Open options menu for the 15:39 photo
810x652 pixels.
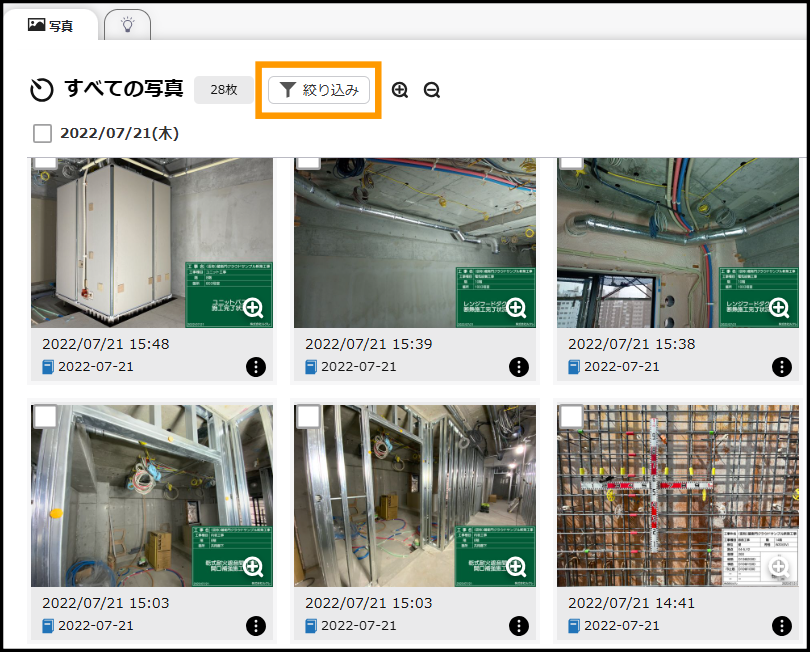coord(519,367)
